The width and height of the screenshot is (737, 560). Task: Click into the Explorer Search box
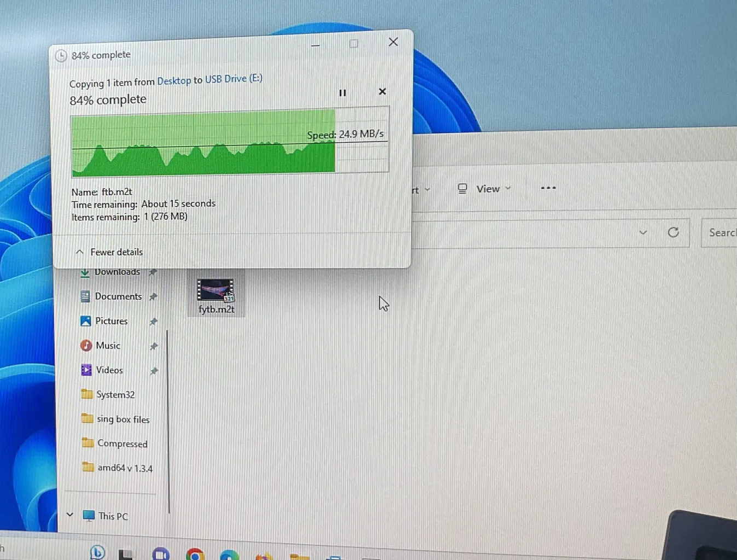coord(719,232)
